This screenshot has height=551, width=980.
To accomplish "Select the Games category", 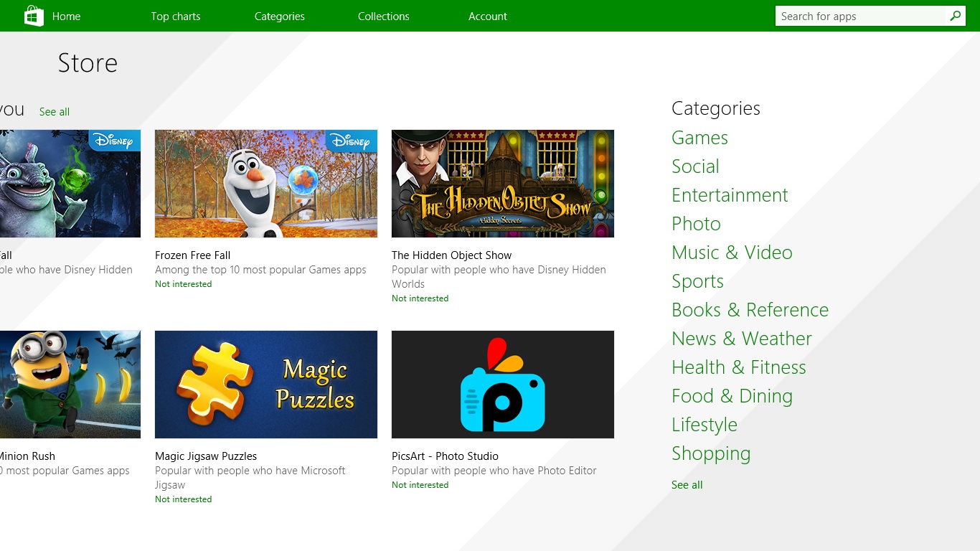I will pos(699,138).
